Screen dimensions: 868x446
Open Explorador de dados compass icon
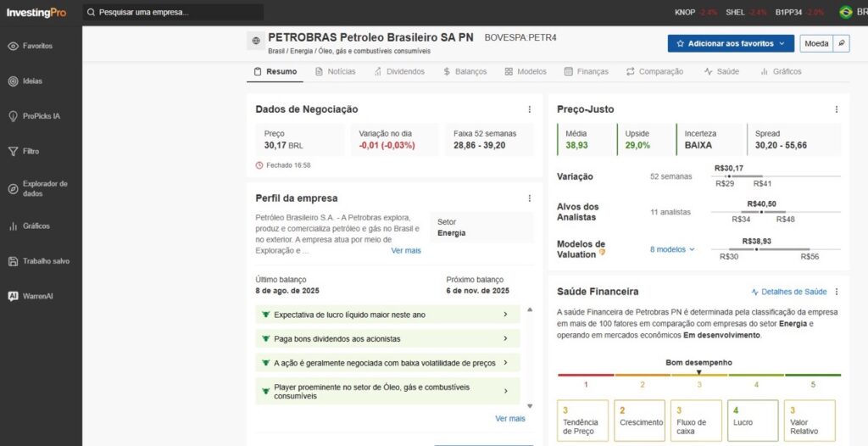point(13,189)
